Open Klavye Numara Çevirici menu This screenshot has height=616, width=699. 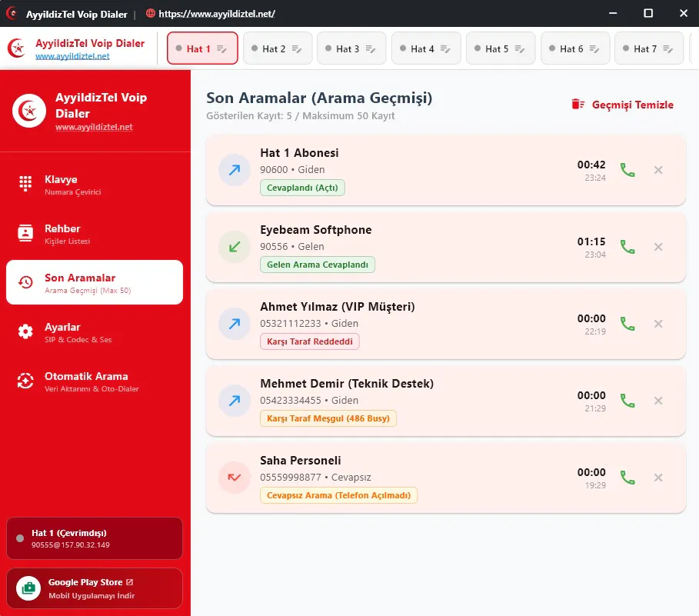tap(95, 184)
